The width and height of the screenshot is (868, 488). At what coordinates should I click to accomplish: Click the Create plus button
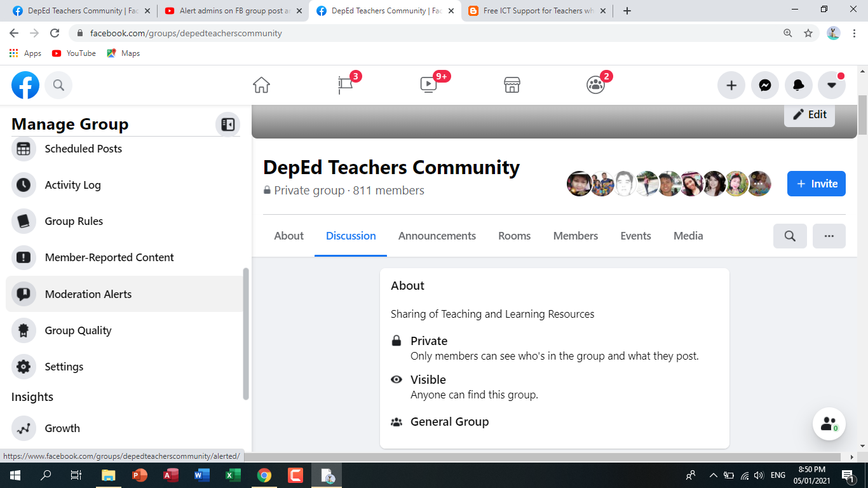pos(731,85)
